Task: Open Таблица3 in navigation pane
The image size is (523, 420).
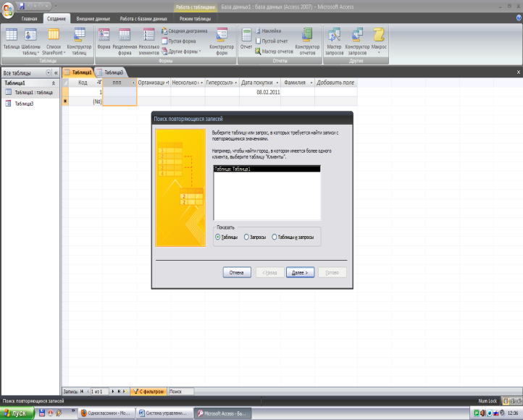Action: (30, 104)
